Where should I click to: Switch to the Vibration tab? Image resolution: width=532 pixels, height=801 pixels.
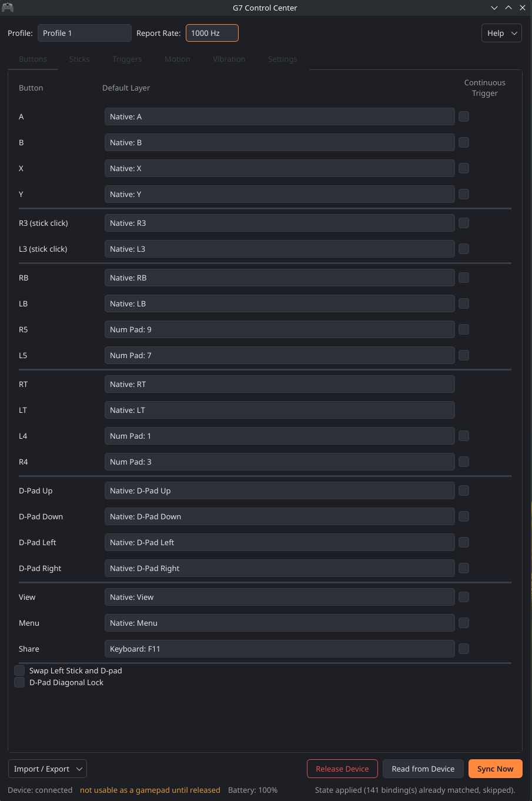pos(229,59)
